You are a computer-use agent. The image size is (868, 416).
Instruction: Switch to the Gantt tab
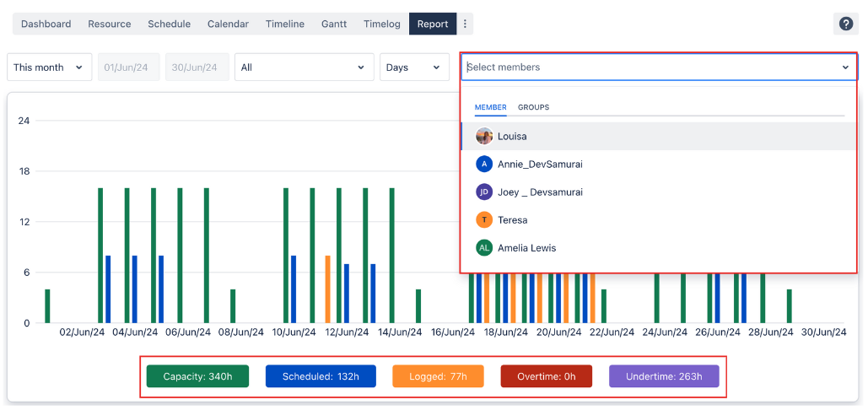[334, 24]
